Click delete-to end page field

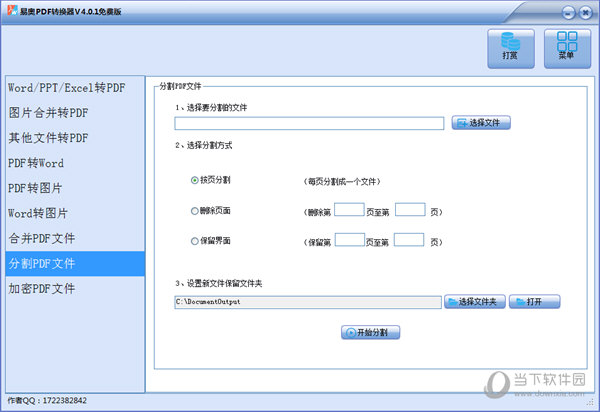pyautogui.click(x=410, y=210)
